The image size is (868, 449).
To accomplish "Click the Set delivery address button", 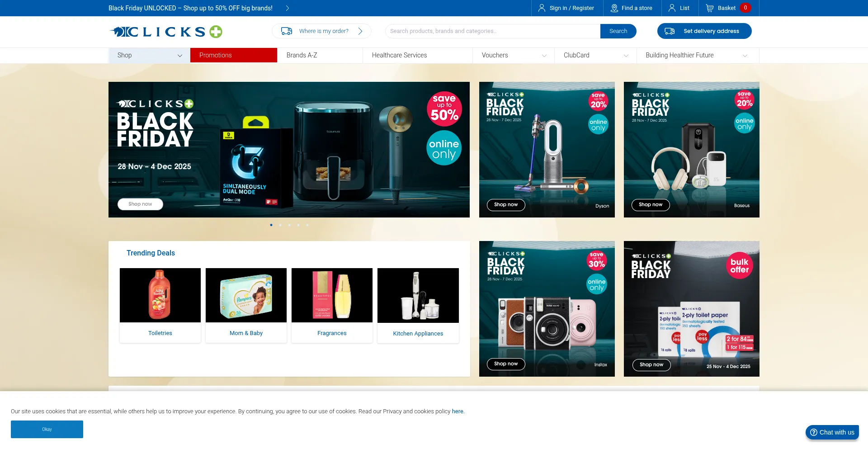I will [704, 31].
